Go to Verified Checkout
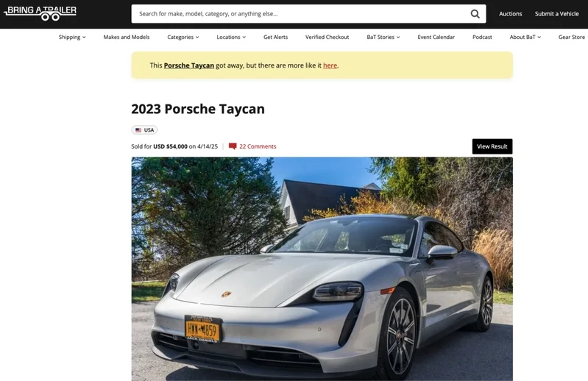This screenshot has width=588, height=381. click(x=327, y=37)
